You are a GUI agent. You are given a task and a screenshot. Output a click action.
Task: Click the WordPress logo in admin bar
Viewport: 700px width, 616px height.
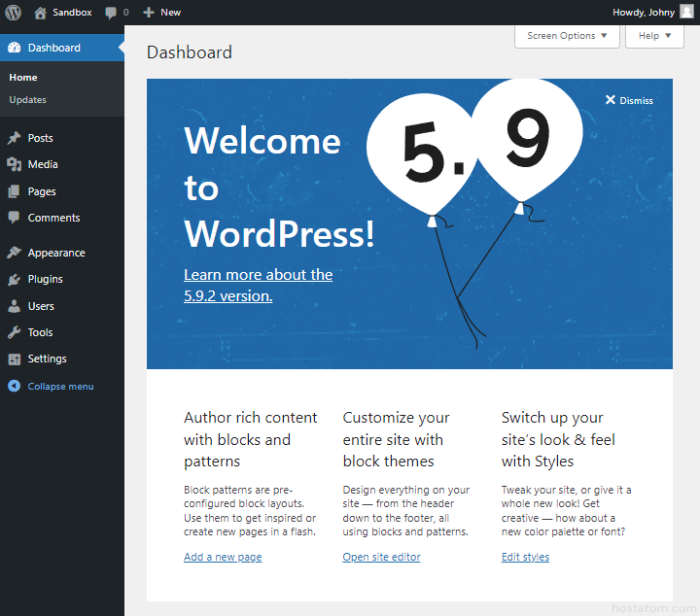tap(14, 13)
